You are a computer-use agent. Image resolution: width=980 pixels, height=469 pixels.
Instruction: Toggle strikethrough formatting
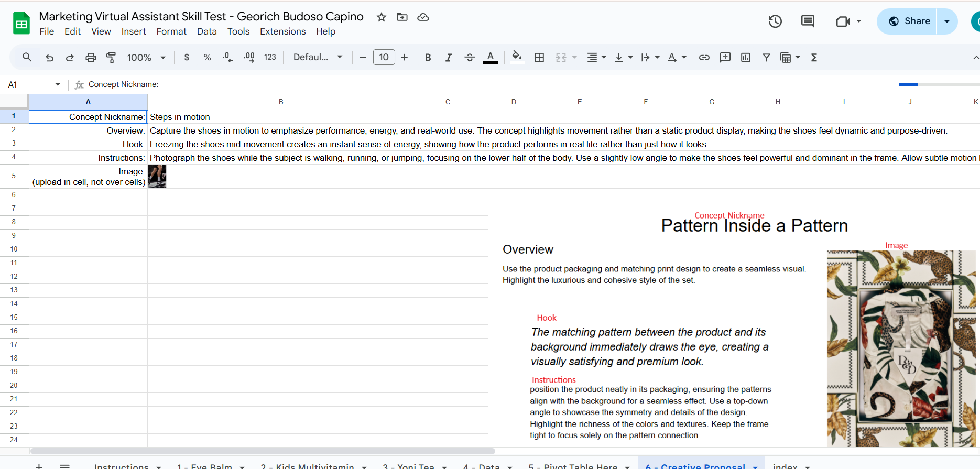click(470, 58)
